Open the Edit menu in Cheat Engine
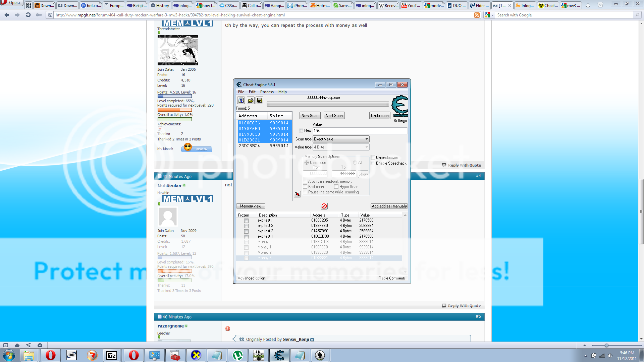 tap(252, 92)
